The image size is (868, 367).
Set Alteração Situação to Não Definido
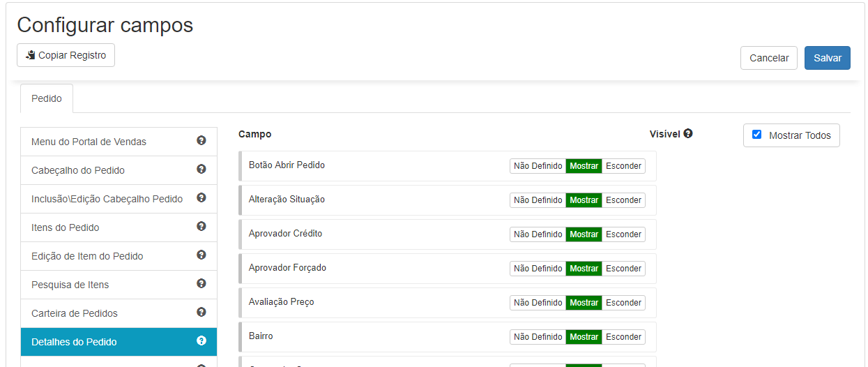538,200
